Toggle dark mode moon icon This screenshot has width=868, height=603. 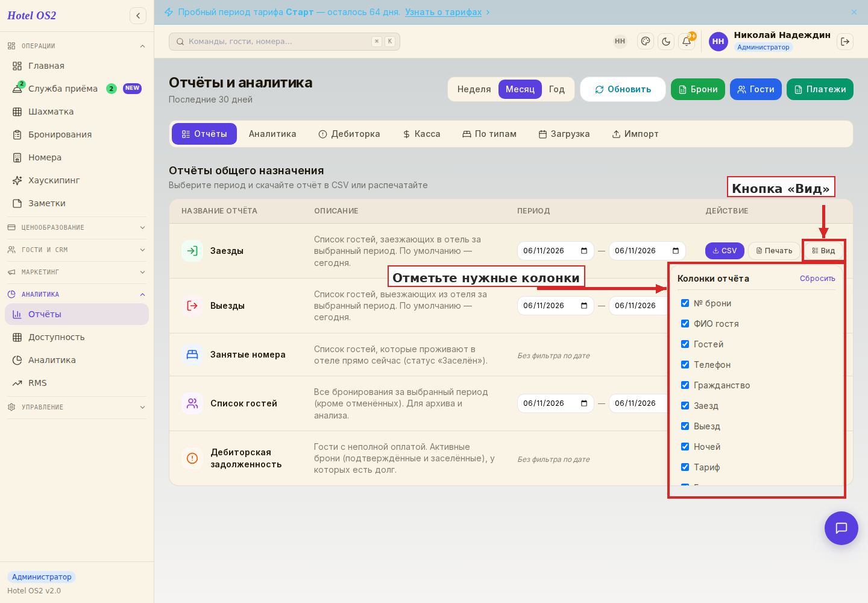click(x=666, y=41)
